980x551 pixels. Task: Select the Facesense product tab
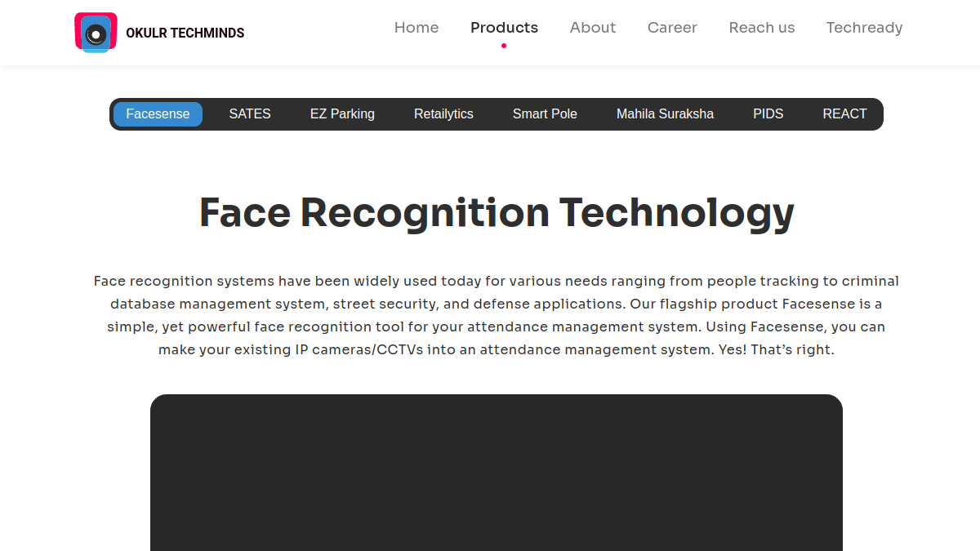click(158, 114)
